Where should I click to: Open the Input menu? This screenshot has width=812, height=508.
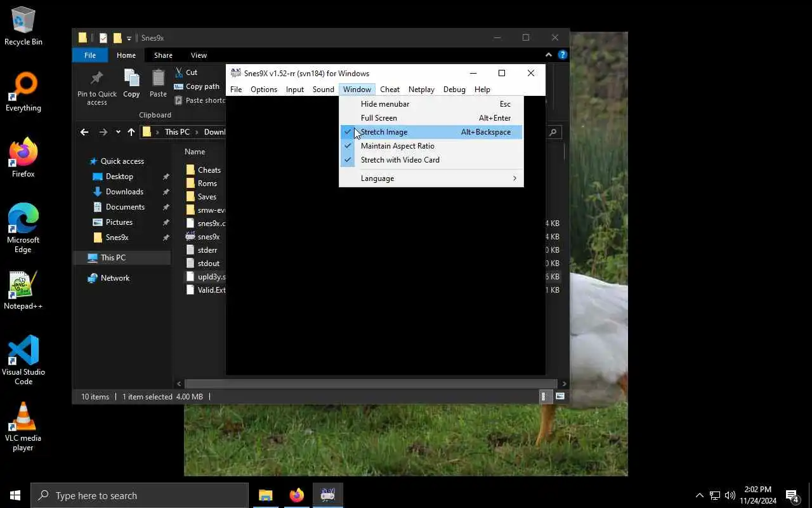pyautogui.click(x=295, y=90)
